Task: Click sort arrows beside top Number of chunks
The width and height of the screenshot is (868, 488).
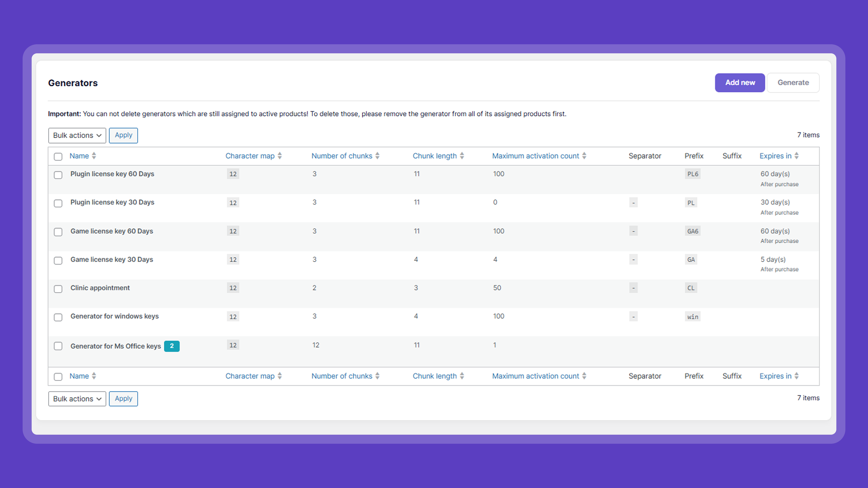Action: click(x=377, y=156)
